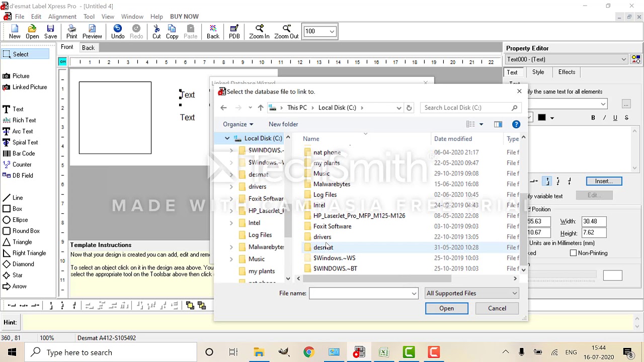The height and width of the screenshot is (362, 644).
Task: Click the Cancel button in file dialog
Action: tap(497, 308)
